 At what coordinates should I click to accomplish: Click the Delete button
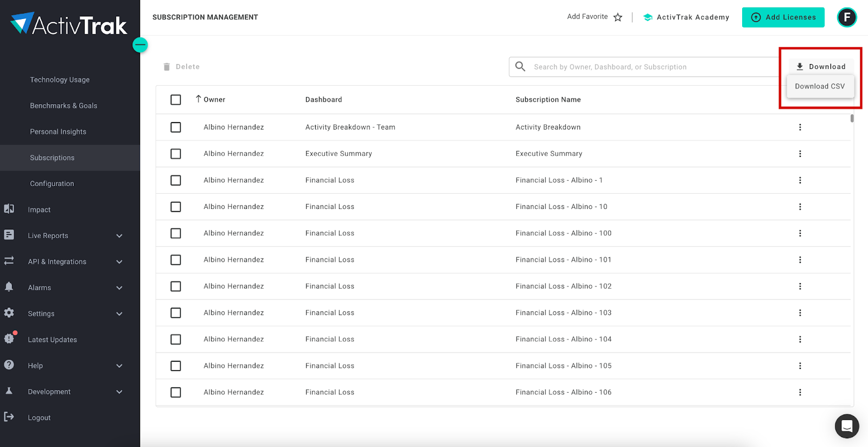point(182,67)
